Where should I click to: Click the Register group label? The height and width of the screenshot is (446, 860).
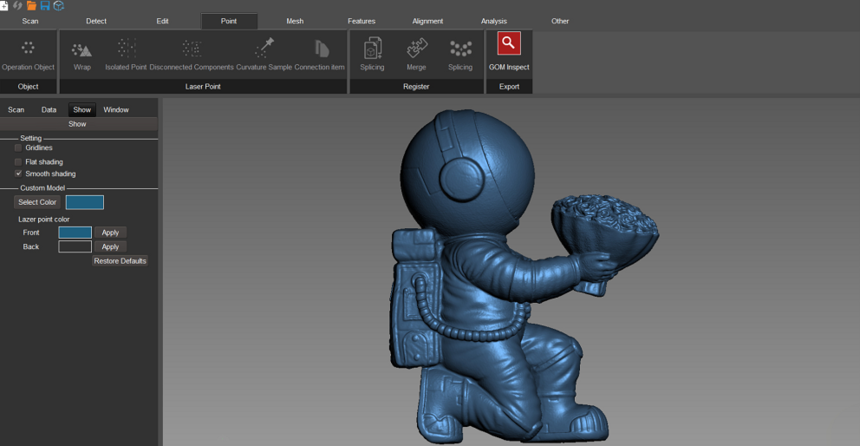coord(416,86)
